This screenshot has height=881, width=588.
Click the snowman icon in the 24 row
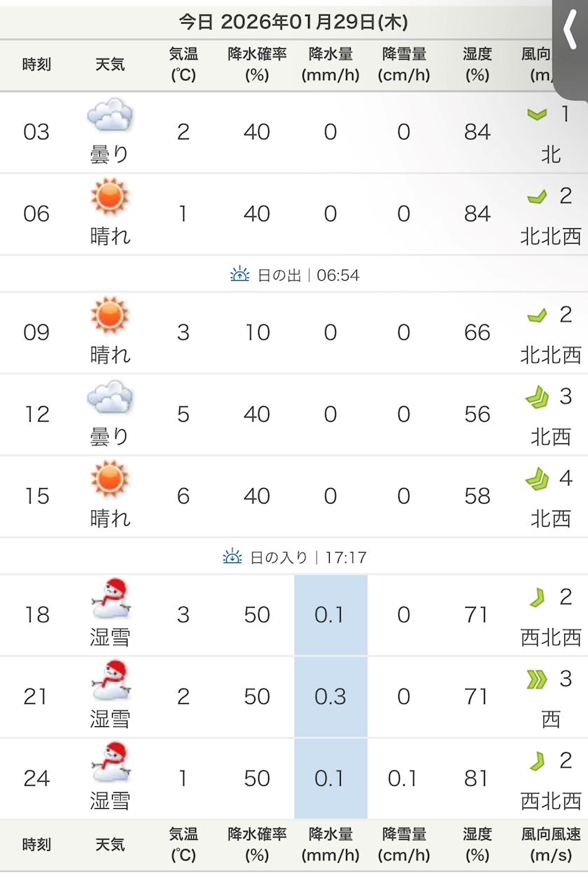point(111,762)
